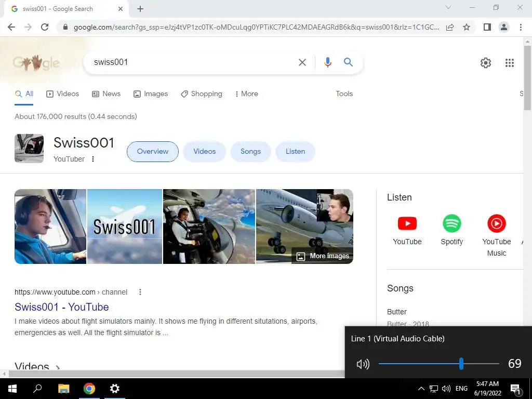Screen dimensions: 532x399
Task: Click the horizontal page scrollbar
Action: [x=177, y=374]
